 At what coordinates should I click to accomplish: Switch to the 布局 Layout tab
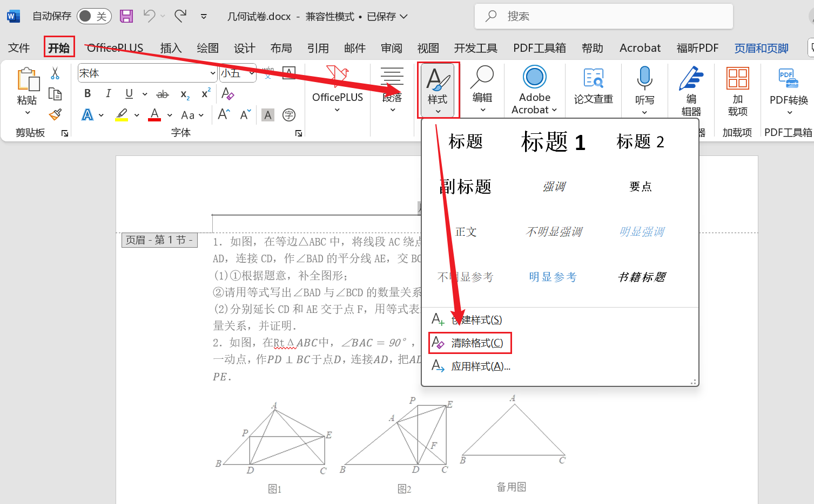(x=281, y=48)
